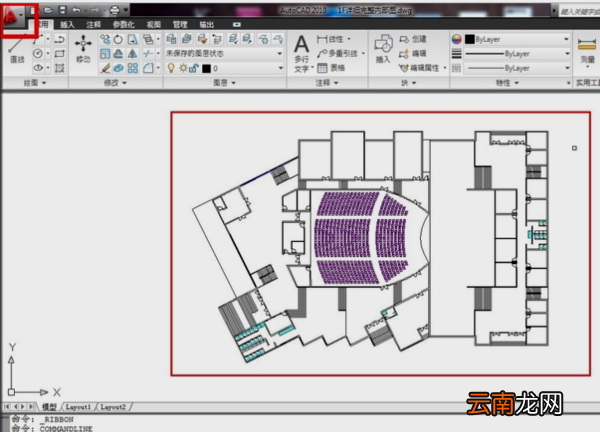Click the Redo arrow icon
The height and width of the screenshot is (432, 600).
tap(95, 10)
